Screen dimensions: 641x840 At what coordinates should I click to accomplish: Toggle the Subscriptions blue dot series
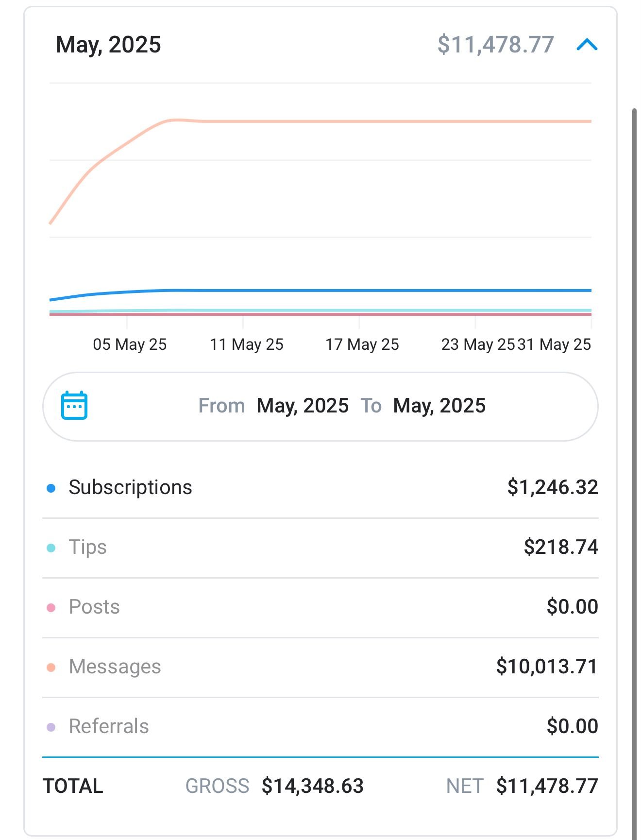(51, 488)
